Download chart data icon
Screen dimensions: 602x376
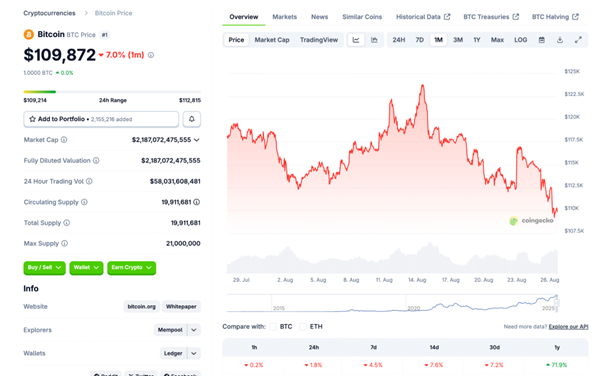560,40
